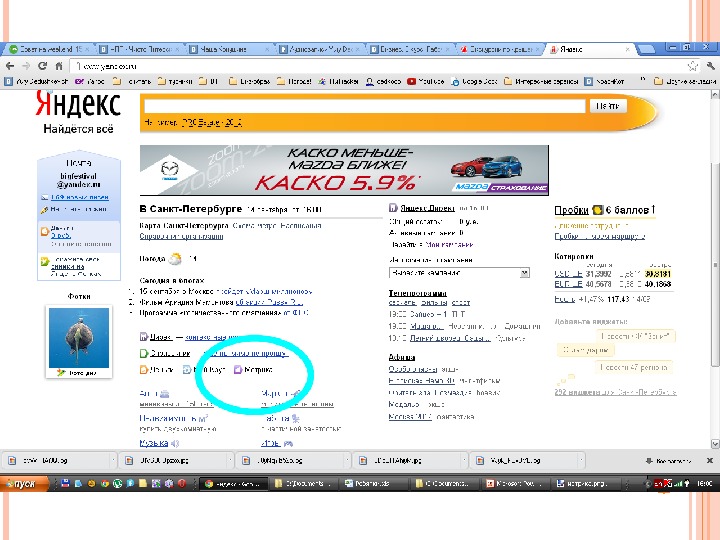Open the Музыка link

coord(154,443)
